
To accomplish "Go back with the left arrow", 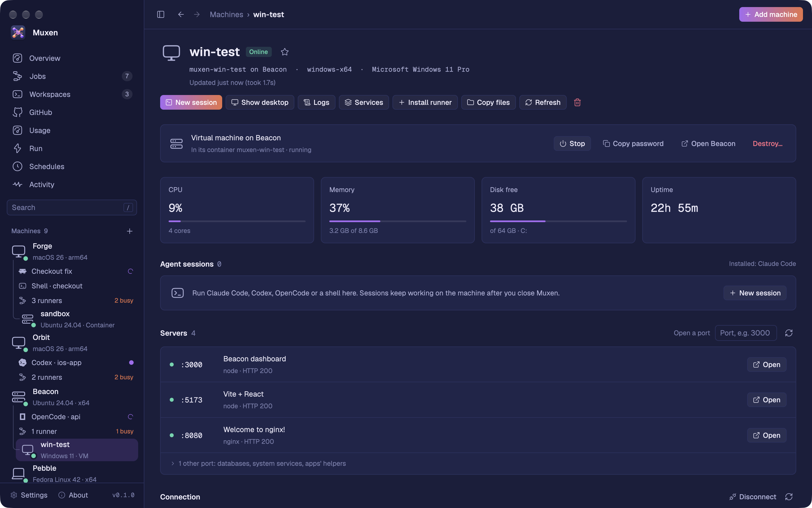I will tap(181, 14).
